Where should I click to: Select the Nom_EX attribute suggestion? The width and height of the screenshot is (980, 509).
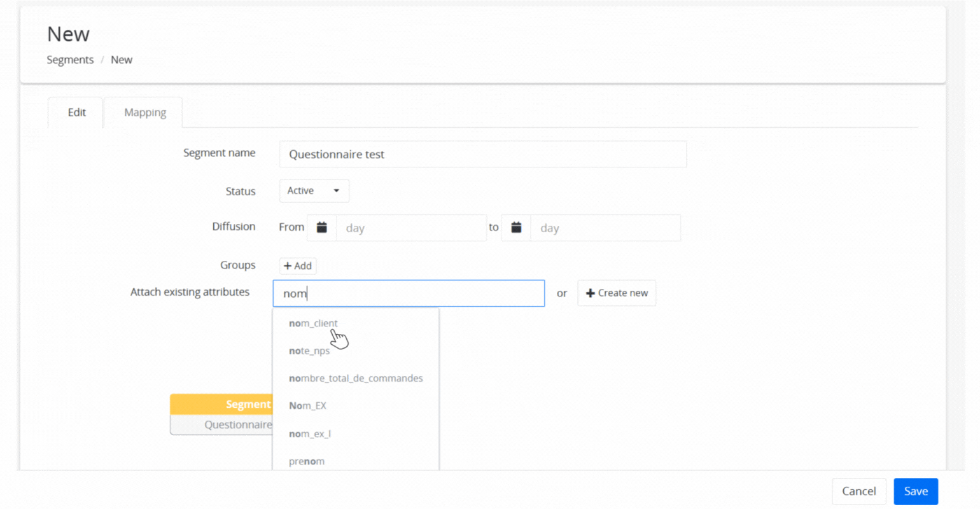pos(307,406)
